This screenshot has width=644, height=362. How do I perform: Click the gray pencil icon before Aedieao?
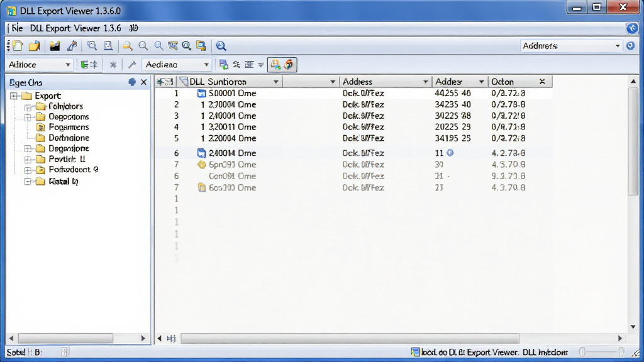[x=132, y=65]
